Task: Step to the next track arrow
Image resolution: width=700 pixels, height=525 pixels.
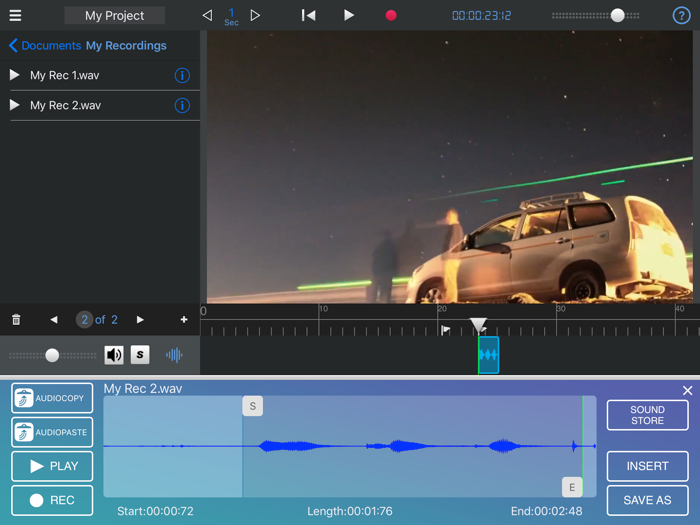Action: 140,320
